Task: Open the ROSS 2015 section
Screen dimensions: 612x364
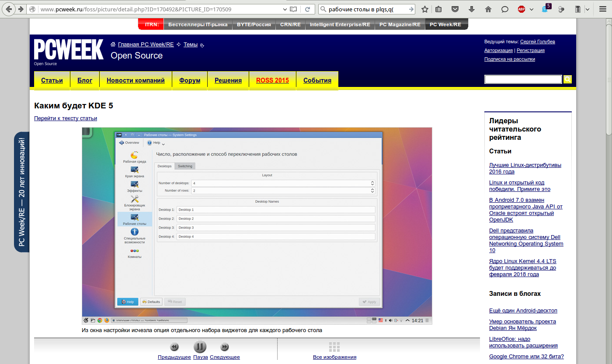Action: (x=273, y=80)
